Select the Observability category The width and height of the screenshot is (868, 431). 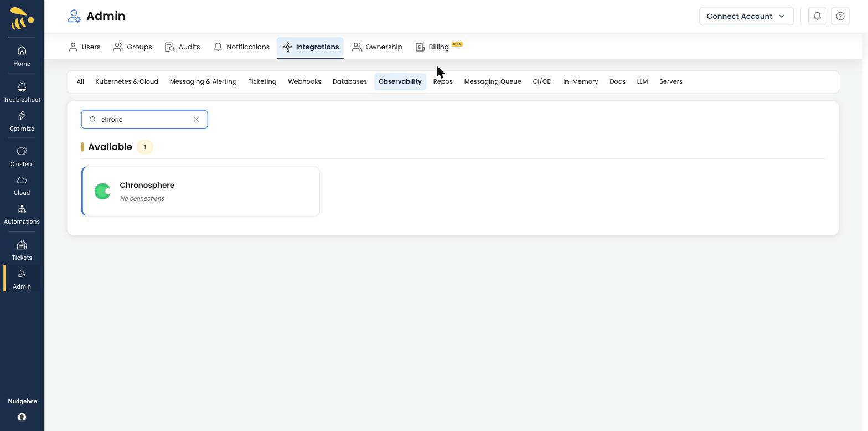pos(400,81)
